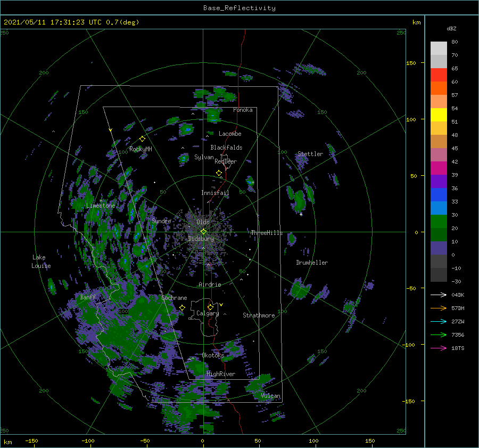
Task: Select the magenta 39-42 dBZ color swatch
Action: coord(439,168)
